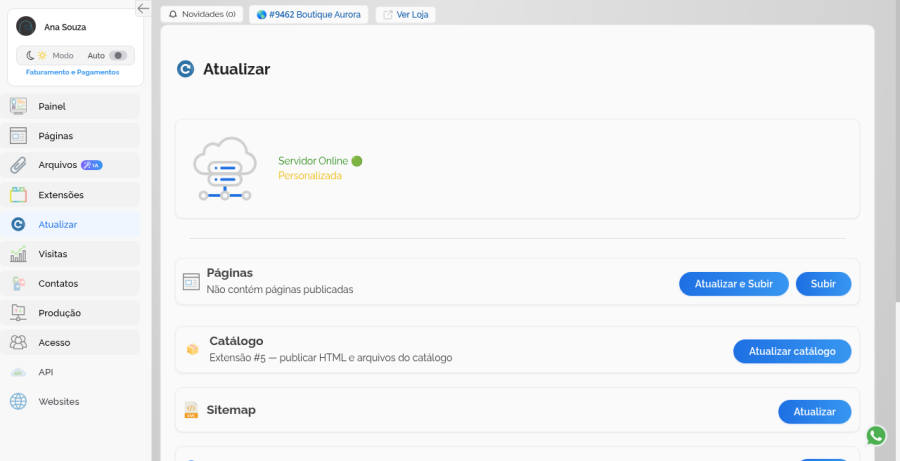Click the Painel dashboard icon

coord(18,106)
